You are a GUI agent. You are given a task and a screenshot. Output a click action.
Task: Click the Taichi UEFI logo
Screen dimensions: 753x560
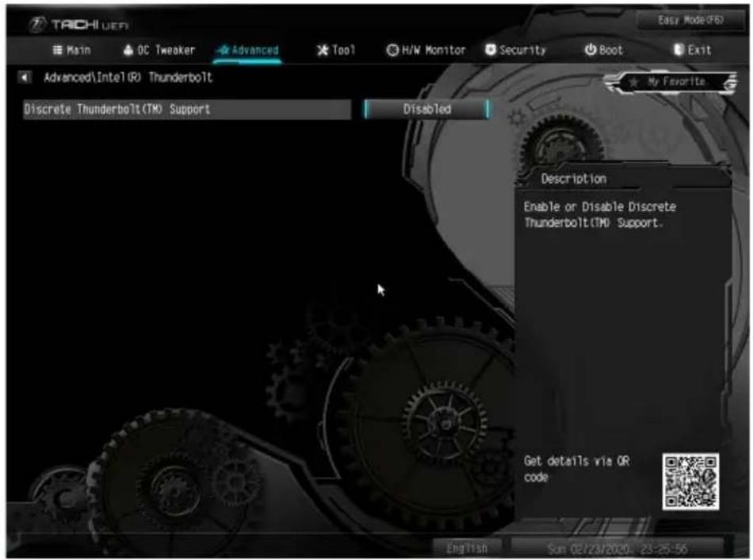pos(78,24)
